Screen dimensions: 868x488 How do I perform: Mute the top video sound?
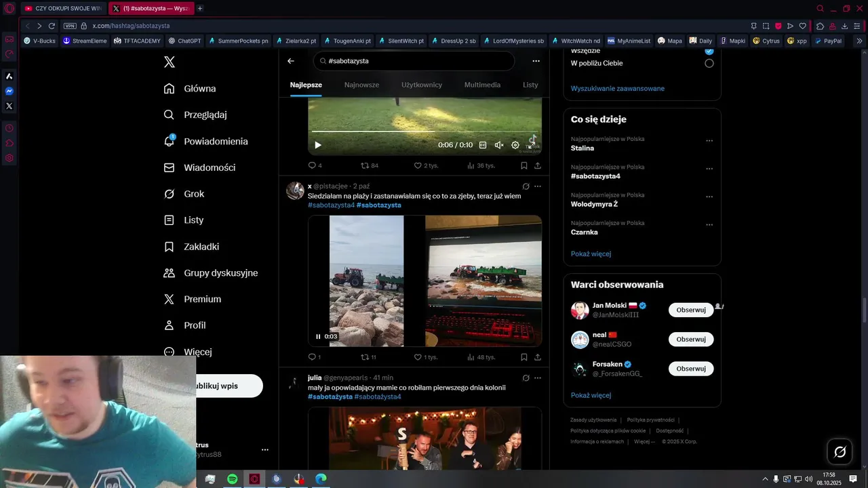point(499,145)
